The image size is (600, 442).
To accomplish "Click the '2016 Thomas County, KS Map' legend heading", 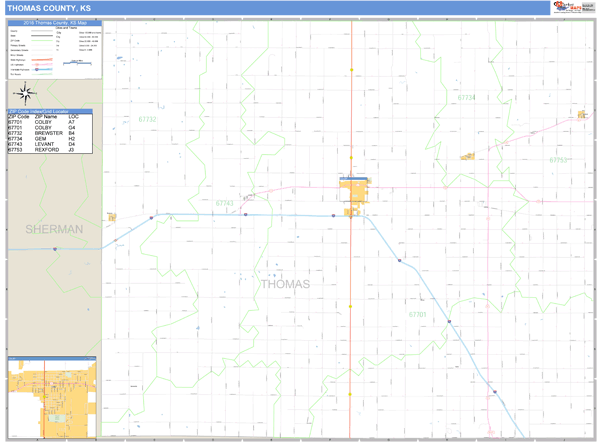I will coord(55,23).
